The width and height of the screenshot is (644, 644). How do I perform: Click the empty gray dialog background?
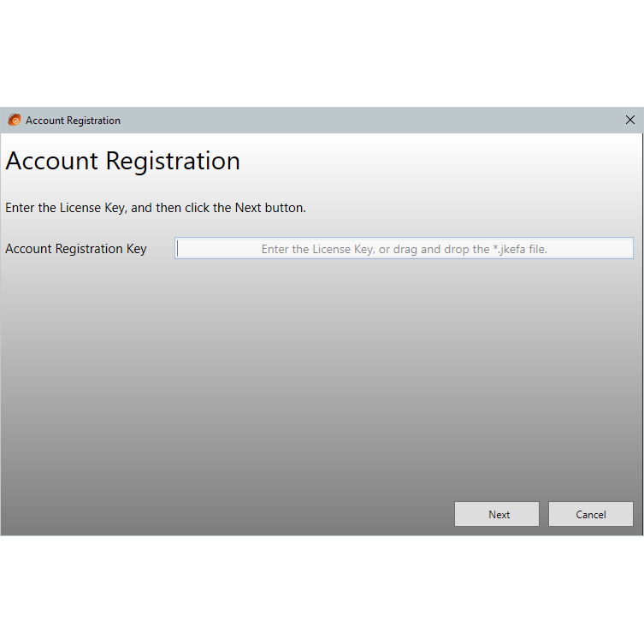click(x=316, y=385)
